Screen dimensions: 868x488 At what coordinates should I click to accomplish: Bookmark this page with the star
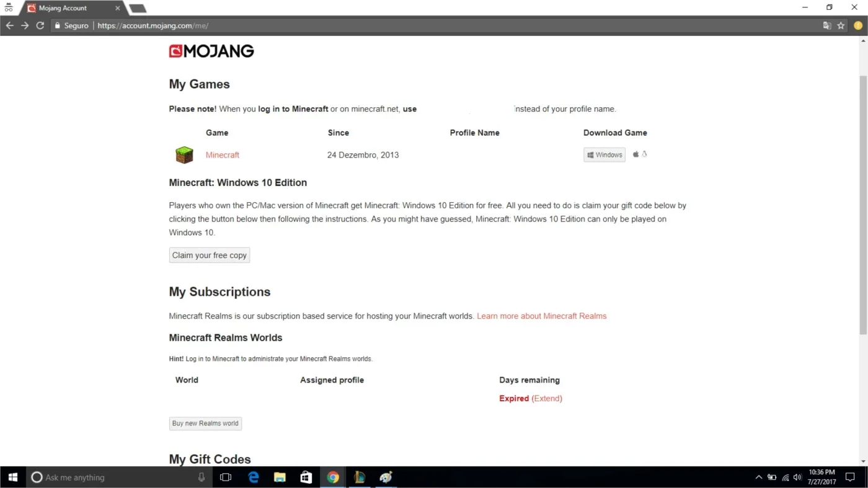[841, 25]
